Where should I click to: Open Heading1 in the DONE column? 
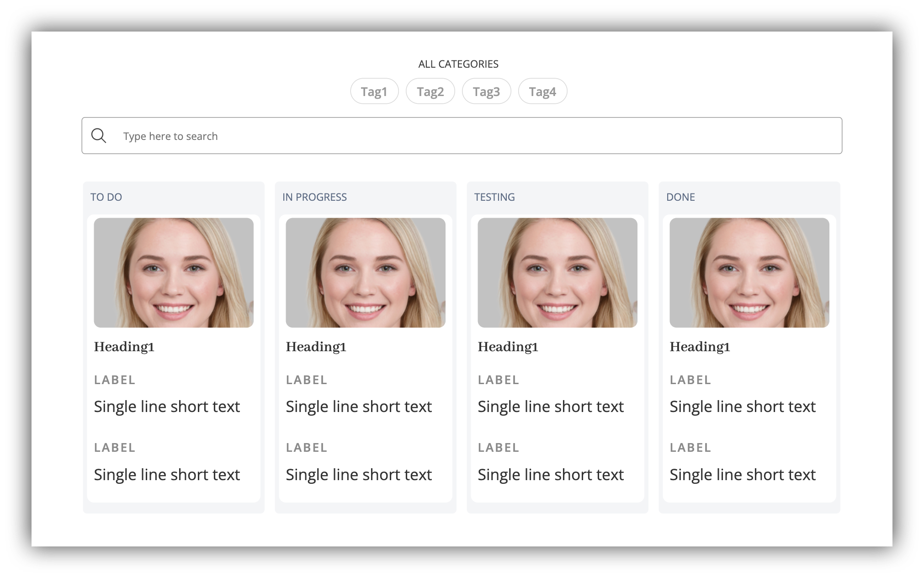[x=700, y=347]
